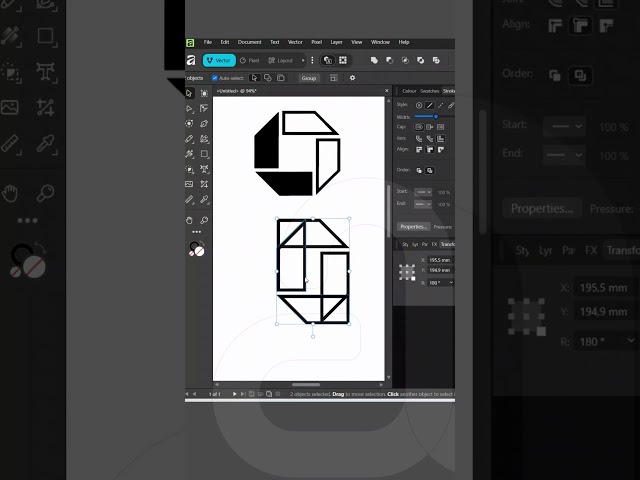
Task: Click the Group button
Action: (x=309, y=78)
